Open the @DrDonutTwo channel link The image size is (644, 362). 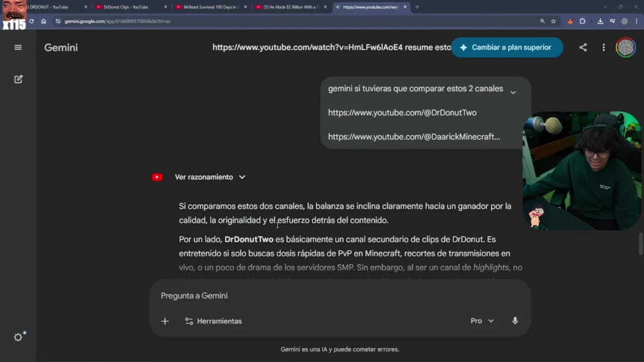click(x=402, y=113)
